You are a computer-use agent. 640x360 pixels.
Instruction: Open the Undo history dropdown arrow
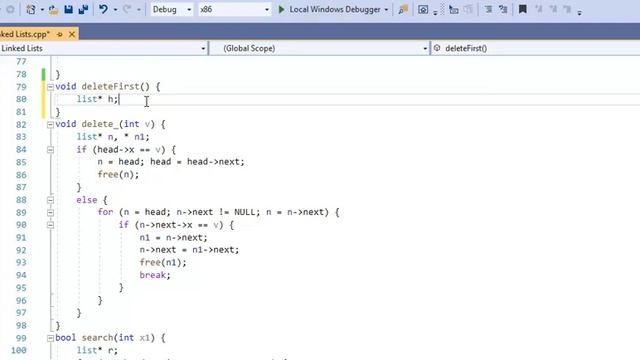116,10
